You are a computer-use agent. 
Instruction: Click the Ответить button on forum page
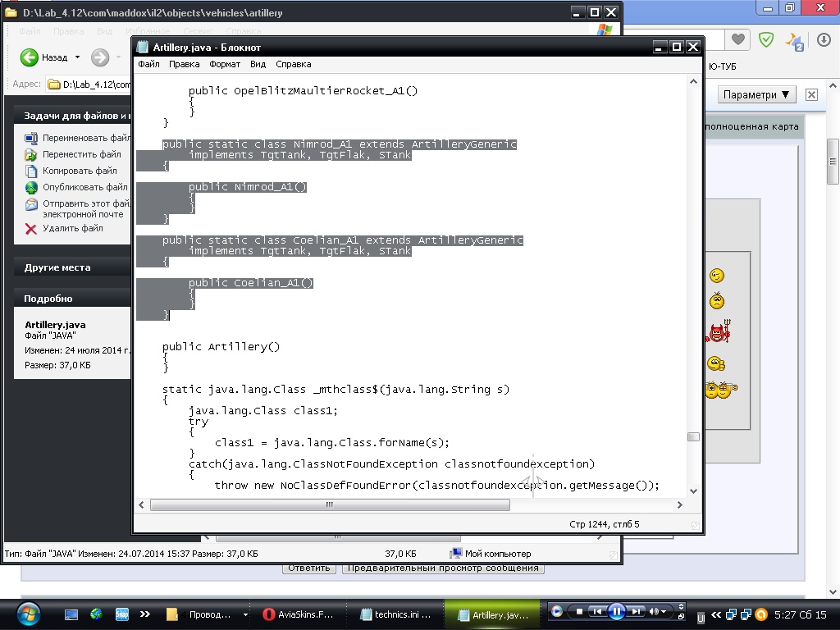pos(309,568)
